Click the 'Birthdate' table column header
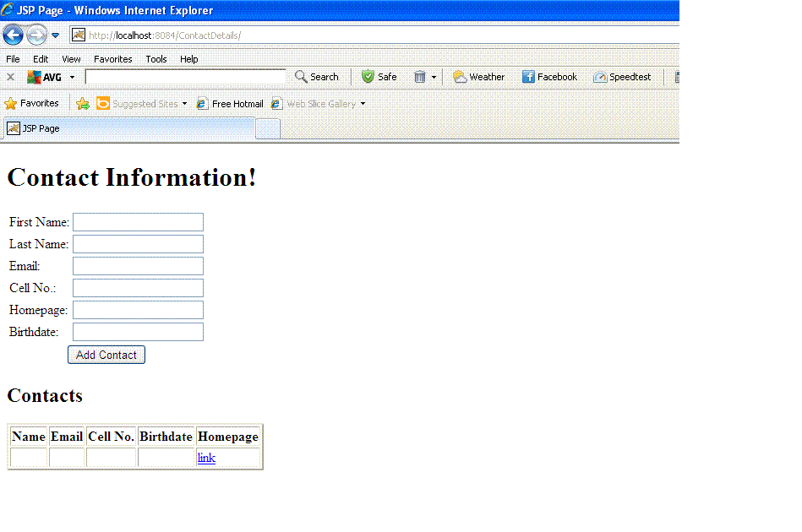802x532 pixels. tap(166, 437)
